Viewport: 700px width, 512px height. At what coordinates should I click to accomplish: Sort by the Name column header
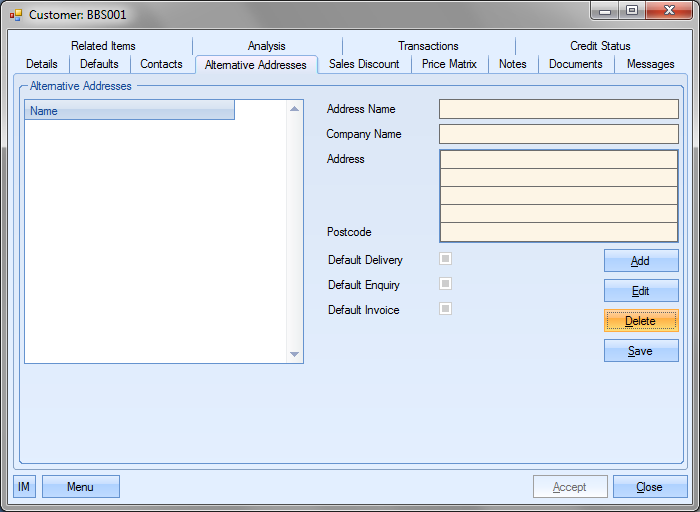pyautogui.click(x=129, y=111)
